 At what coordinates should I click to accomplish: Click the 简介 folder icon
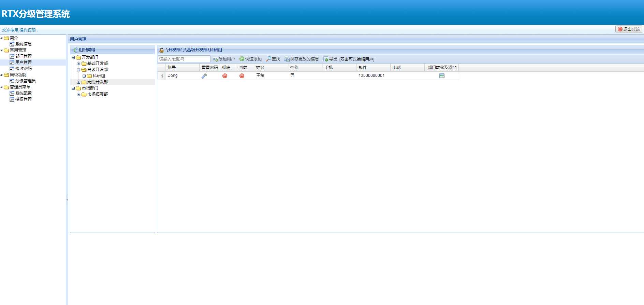click(x=6, y=38)
